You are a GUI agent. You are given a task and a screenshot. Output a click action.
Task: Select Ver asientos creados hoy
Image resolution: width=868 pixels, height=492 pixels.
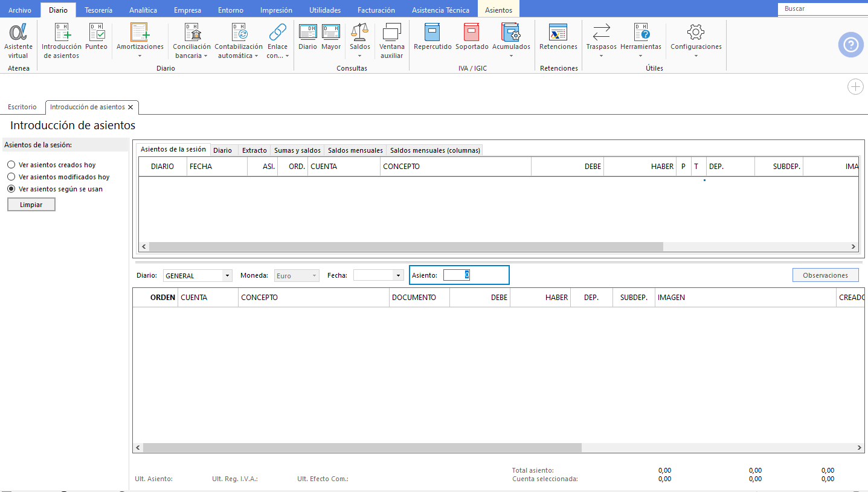coord(11,165)
